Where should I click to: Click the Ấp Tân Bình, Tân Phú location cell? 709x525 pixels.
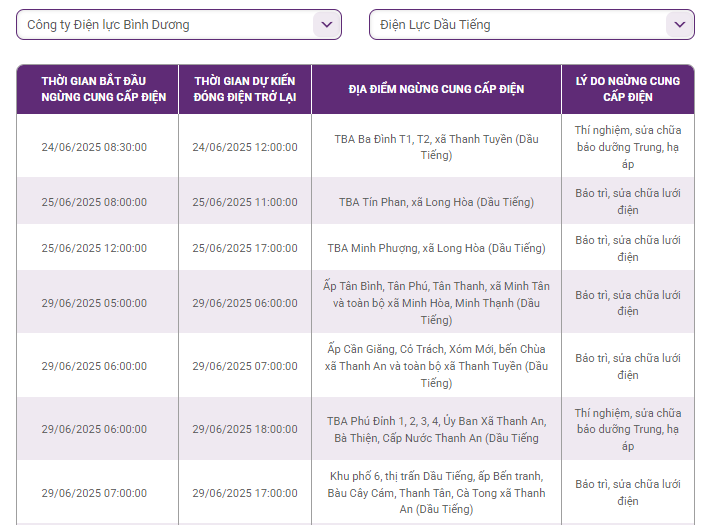436,302
